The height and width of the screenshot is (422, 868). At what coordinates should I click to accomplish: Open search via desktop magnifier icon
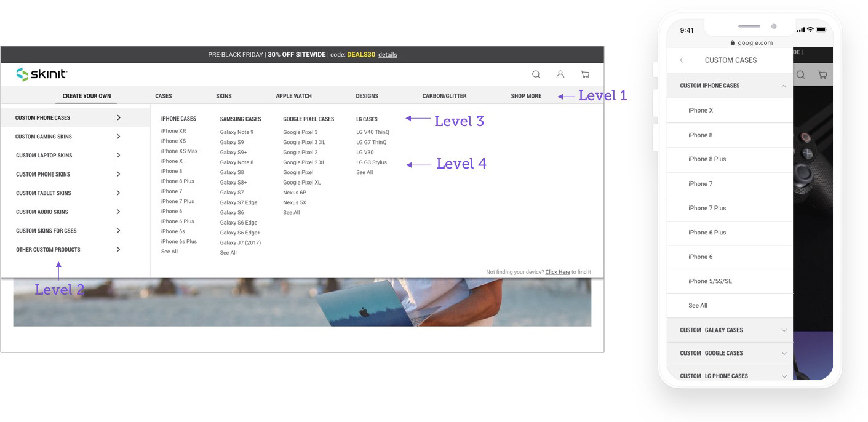[x=536, y=74]
